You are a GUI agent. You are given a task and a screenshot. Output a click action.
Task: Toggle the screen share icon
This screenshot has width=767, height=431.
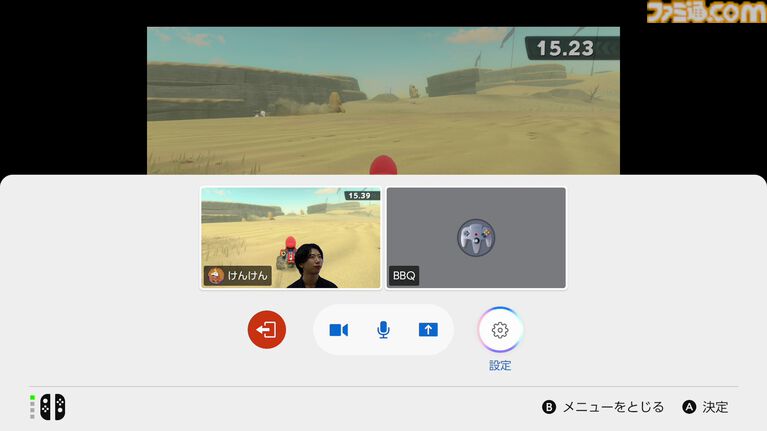[x=428, y=330]
